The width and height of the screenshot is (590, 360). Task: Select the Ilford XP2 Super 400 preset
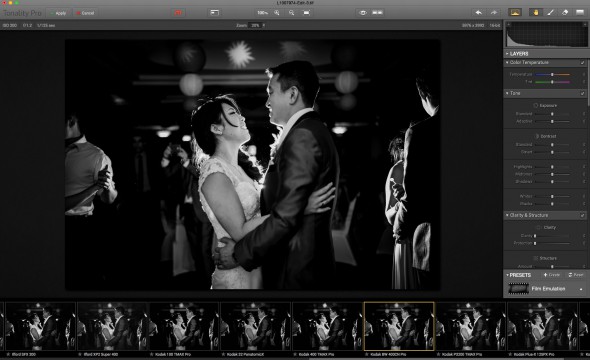[112, 326]
